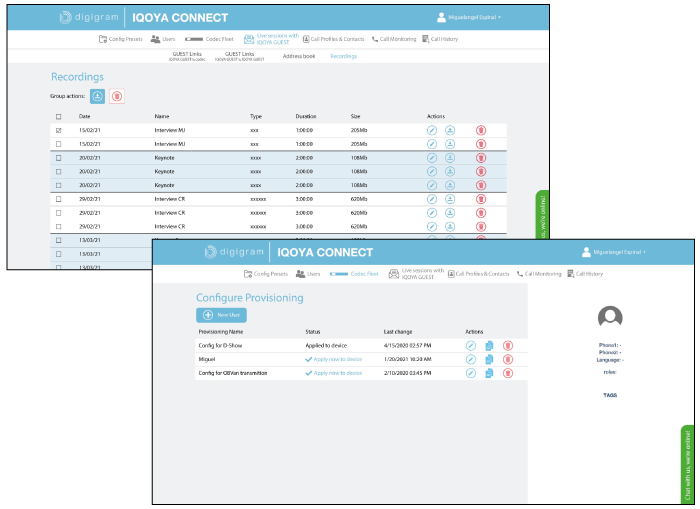Open the Address book tab

click(299, 56)
